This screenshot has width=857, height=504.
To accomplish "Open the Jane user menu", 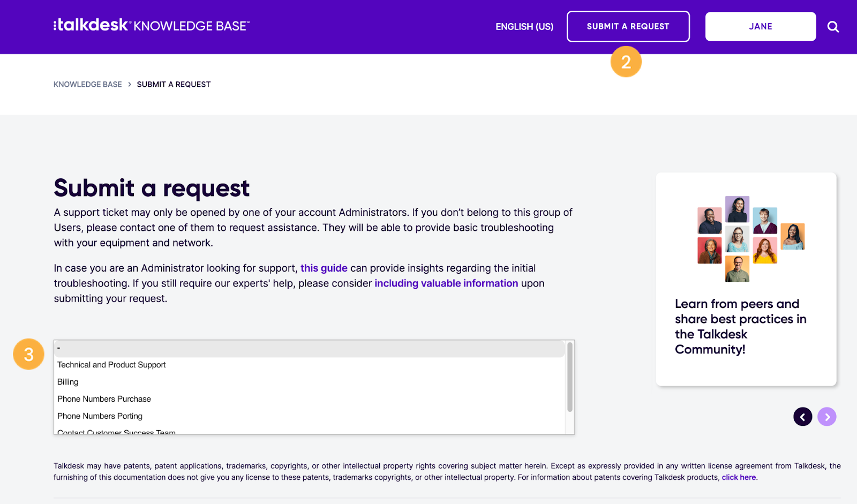I will (x=761, y=26).
